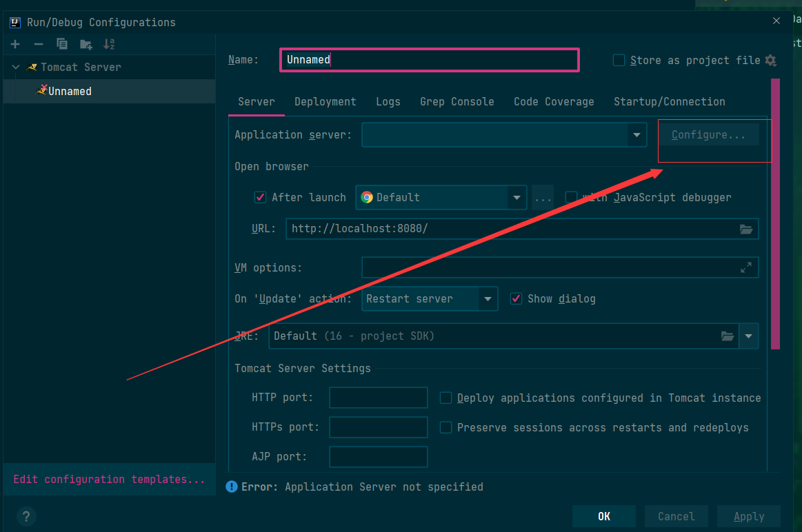Image resolution: width=802 pixels, height=532 pixels.
Task: Browse JRE path with folder icon
Action: (728, 336)
